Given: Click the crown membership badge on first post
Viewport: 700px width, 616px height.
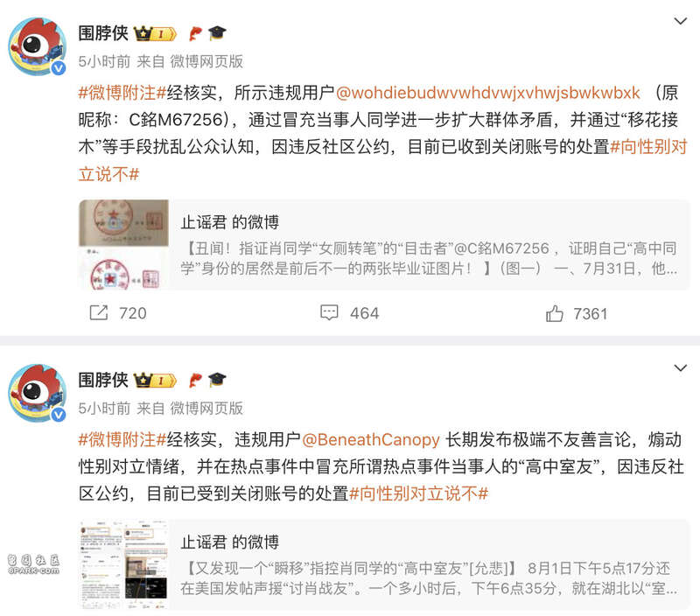Looking at the screenshot, I should click(155, 33).
